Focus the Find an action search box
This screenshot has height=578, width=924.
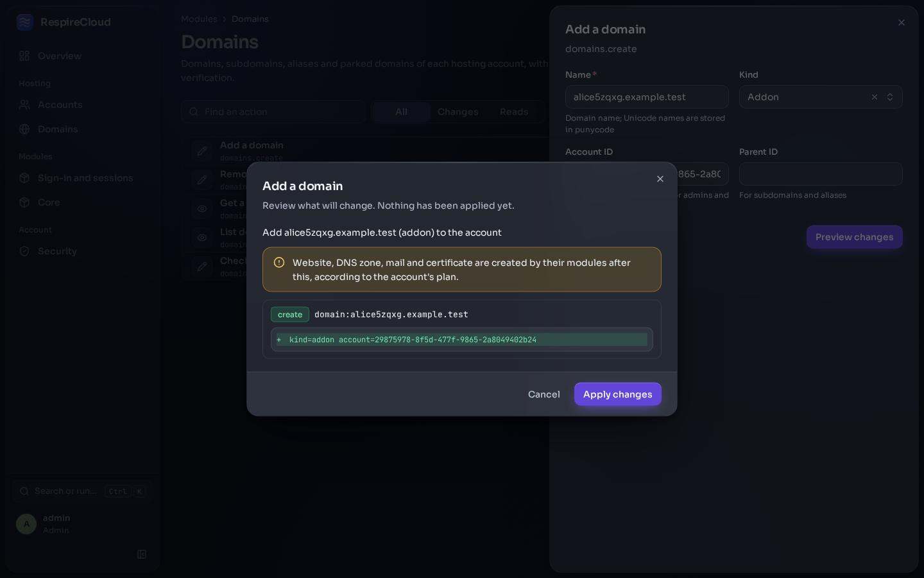pos(273,112)
